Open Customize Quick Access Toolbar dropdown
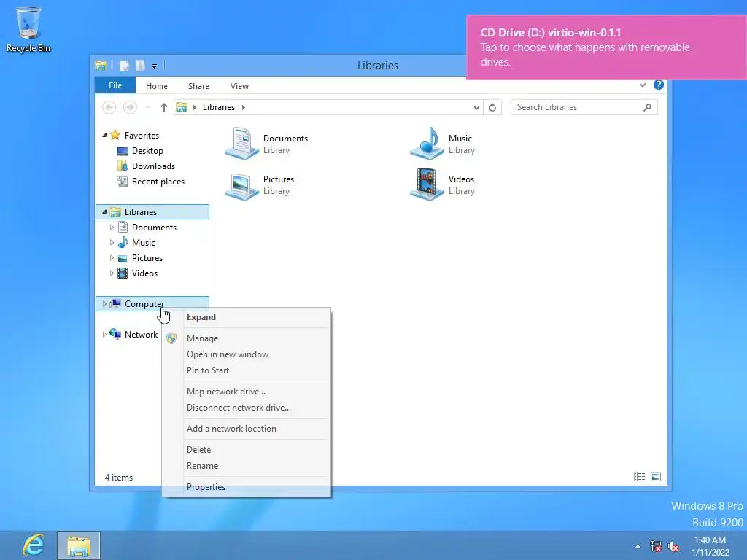The width and height of the screenshot is (747, 560). (x=155, y=66)
